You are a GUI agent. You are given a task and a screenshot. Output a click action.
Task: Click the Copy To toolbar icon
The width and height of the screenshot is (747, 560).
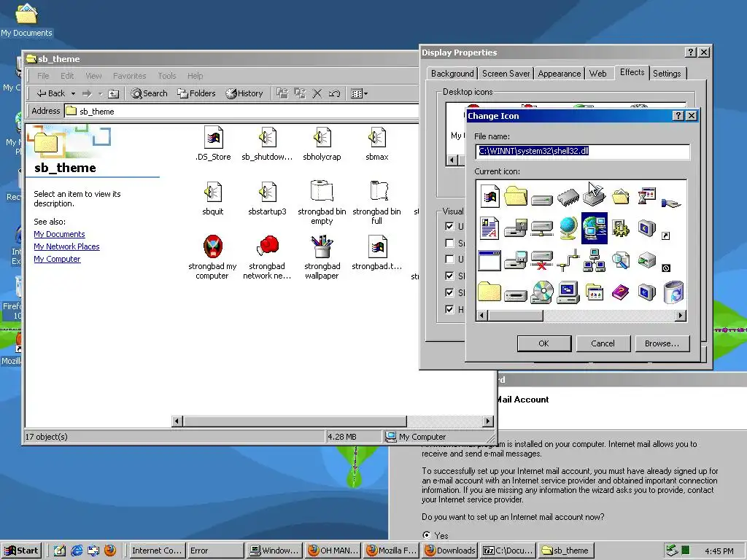(300, 93)
